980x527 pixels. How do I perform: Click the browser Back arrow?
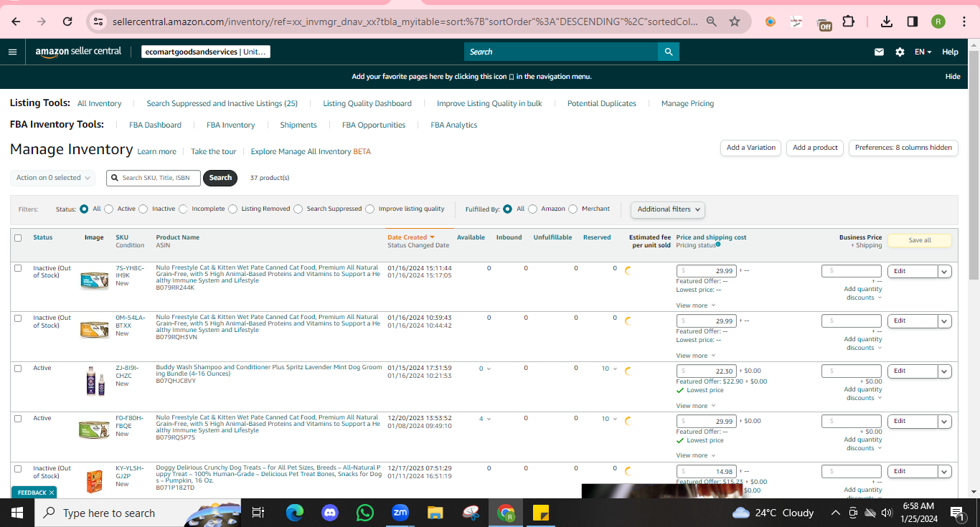point(16,22)
